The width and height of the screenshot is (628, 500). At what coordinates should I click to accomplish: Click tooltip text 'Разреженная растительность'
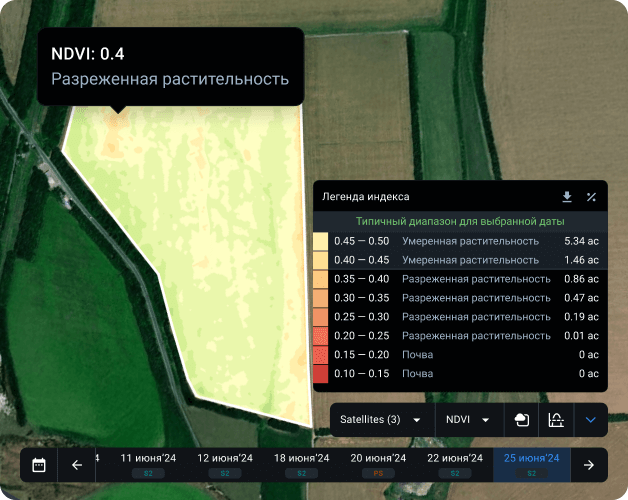point(170,79)
